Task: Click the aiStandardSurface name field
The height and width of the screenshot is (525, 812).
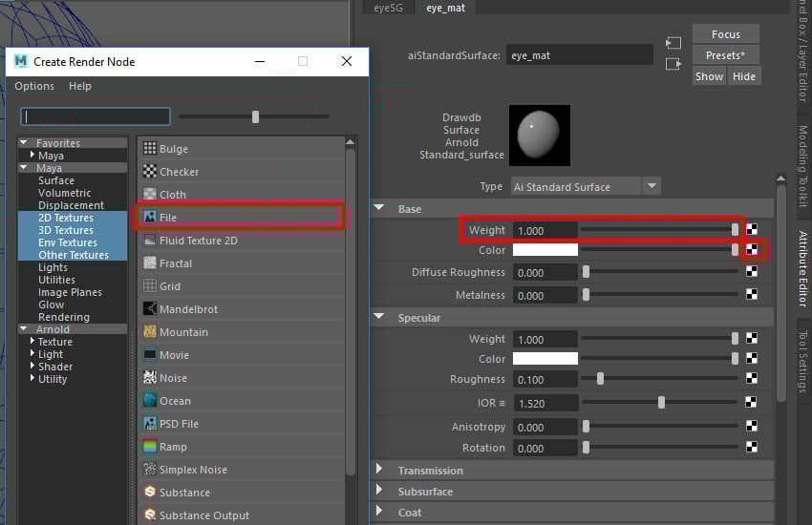Action: [579, 55]
